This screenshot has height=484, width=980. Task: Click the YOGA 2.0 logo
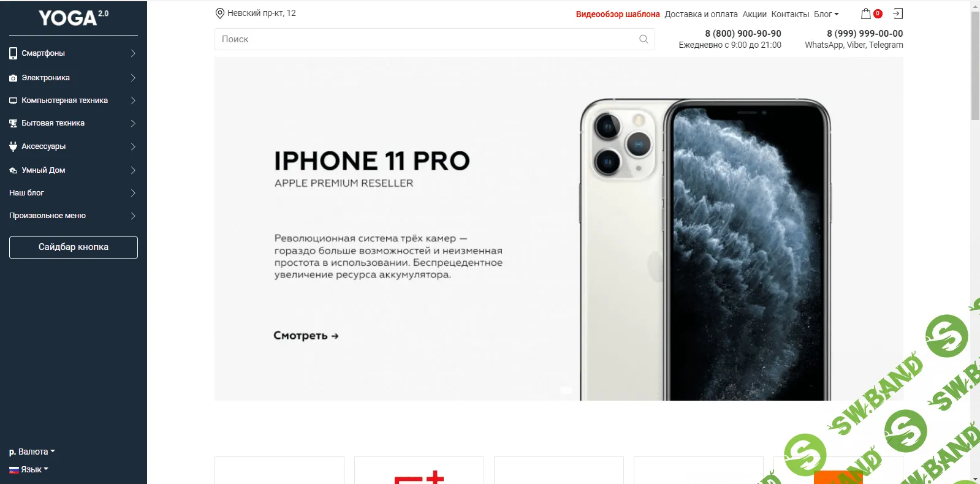point(74,18)
